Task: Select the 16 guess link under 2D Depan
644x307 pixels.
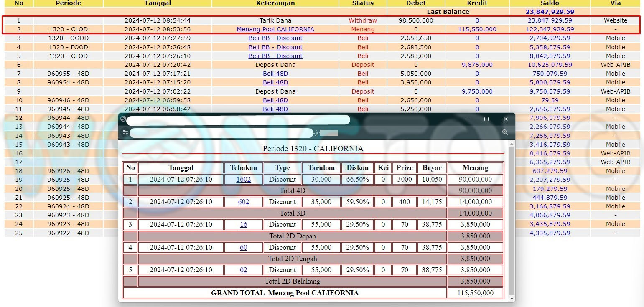Action: pos(243,224)
